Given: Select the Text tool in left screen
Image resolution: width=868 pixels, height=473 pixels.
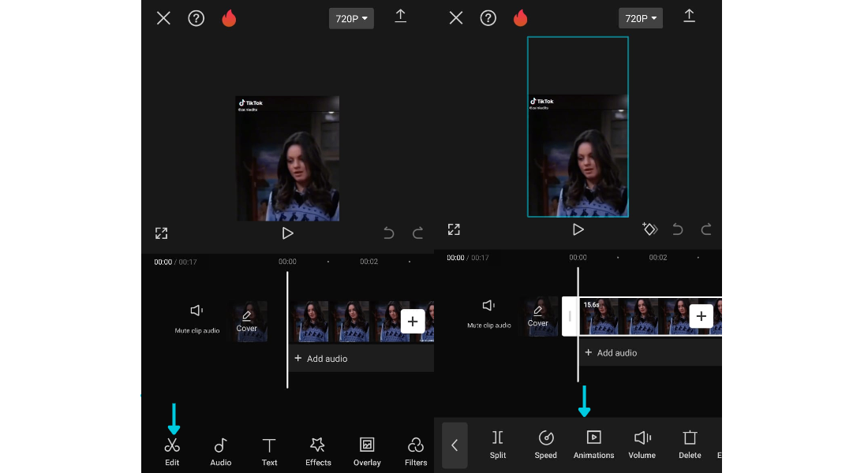Looking at the screenshot, I should [269, 452].
